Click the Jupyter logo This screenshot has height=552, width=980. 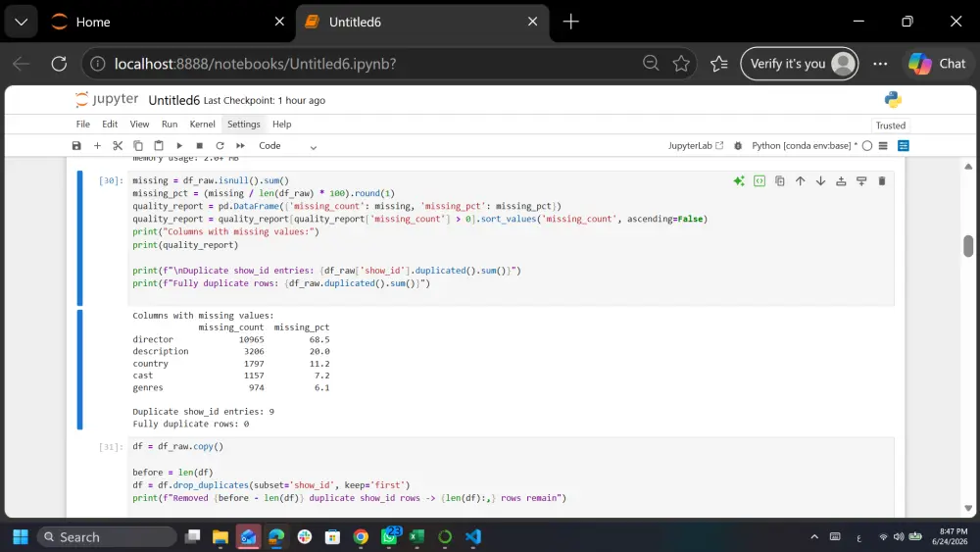[106, 99]
